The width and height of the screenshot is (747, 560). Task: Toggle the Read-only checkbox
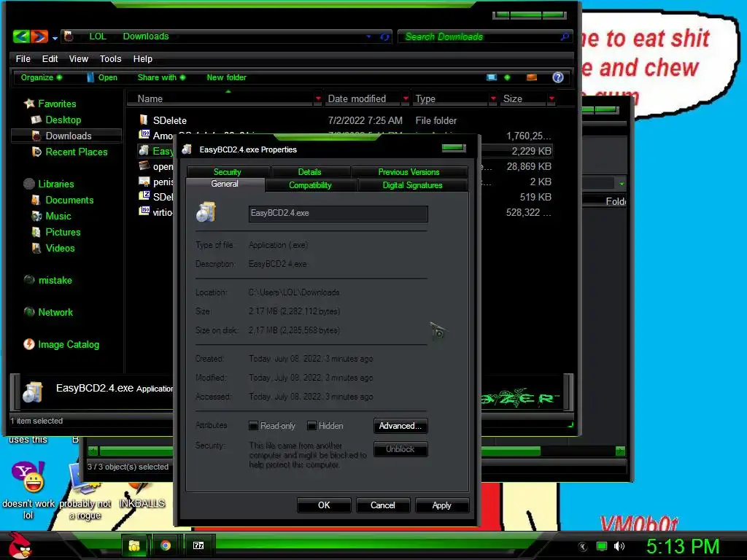253,425
